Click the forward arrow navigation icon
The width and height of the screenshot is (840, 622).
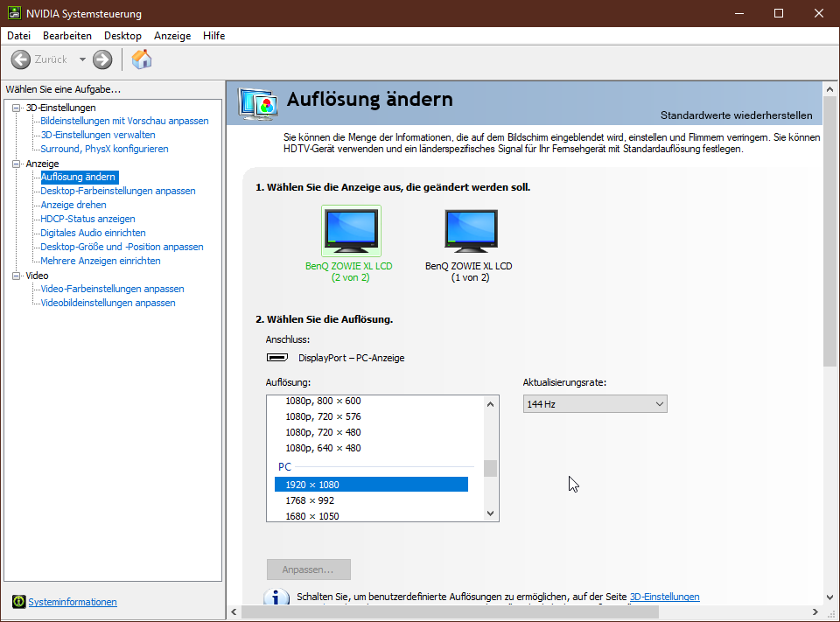(102, 59)
